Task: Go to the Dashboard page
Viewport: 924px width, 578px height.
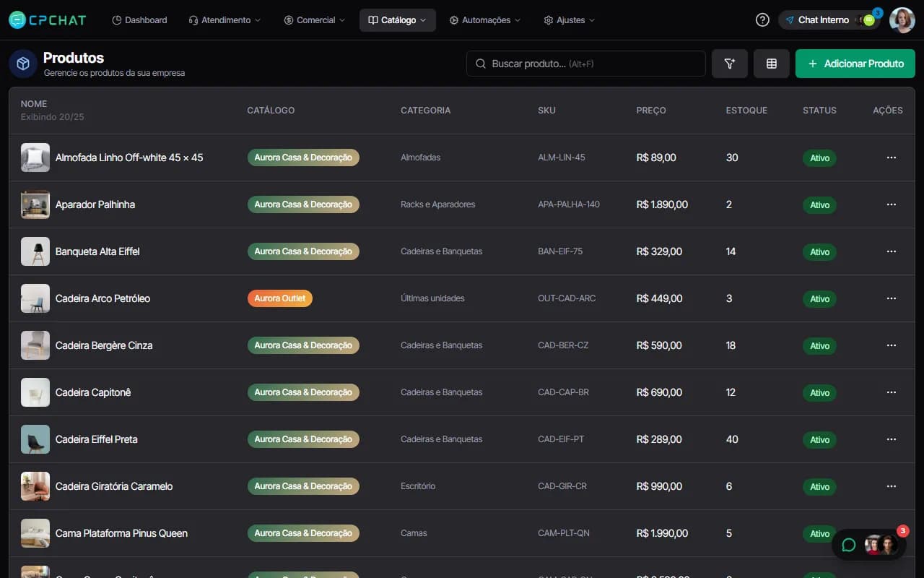Action: click(140, 20)
